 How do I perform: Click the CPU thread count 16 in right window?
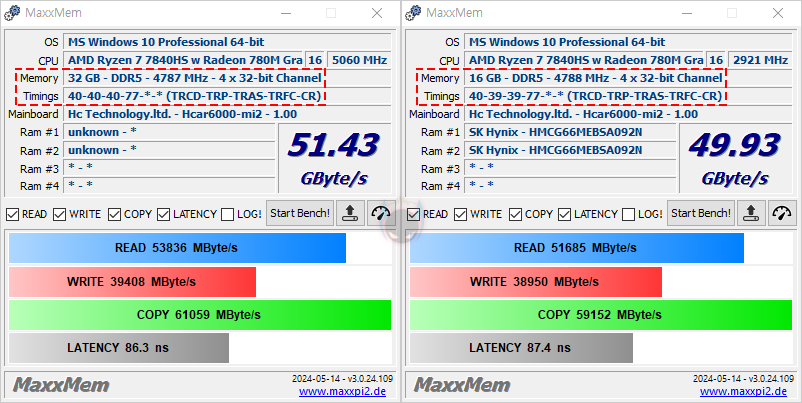(716, 60)
